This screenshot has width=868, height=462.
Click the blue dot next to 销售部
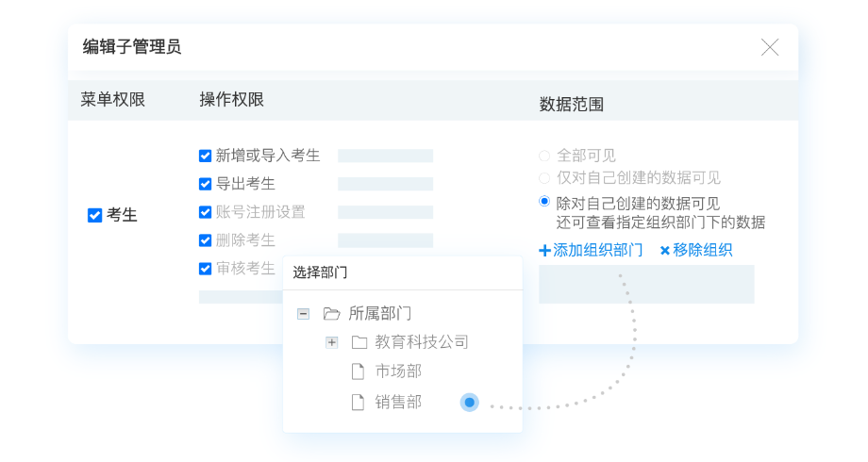click(469, 403)
